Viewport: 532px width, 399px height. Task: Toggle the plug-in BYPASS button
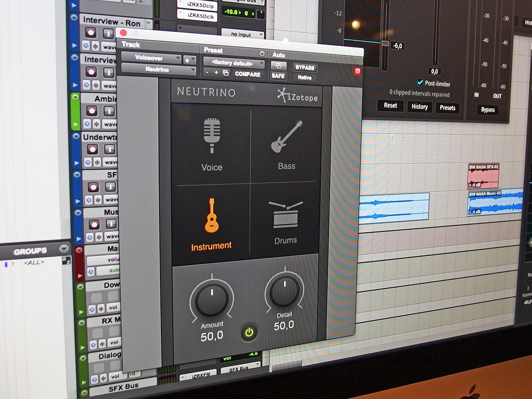point(305,68)
